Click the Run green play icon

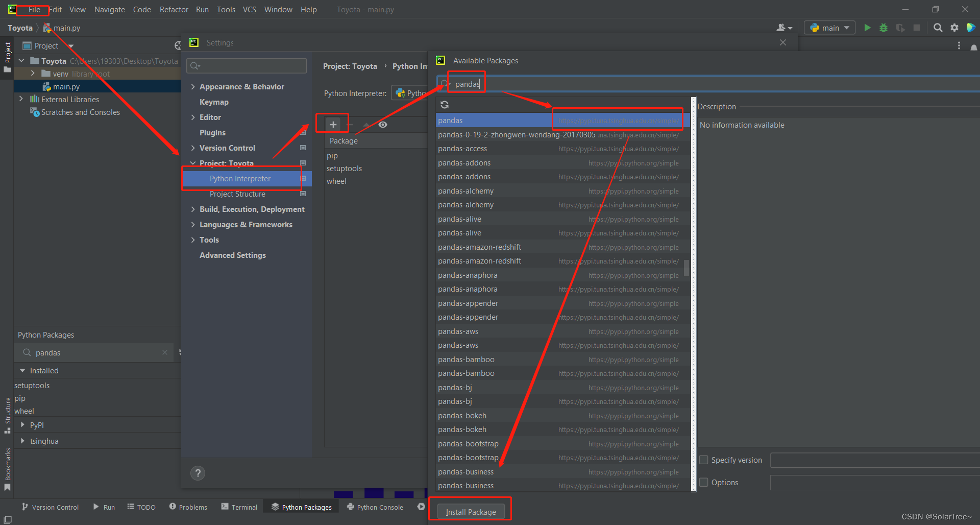click(867, 28)
